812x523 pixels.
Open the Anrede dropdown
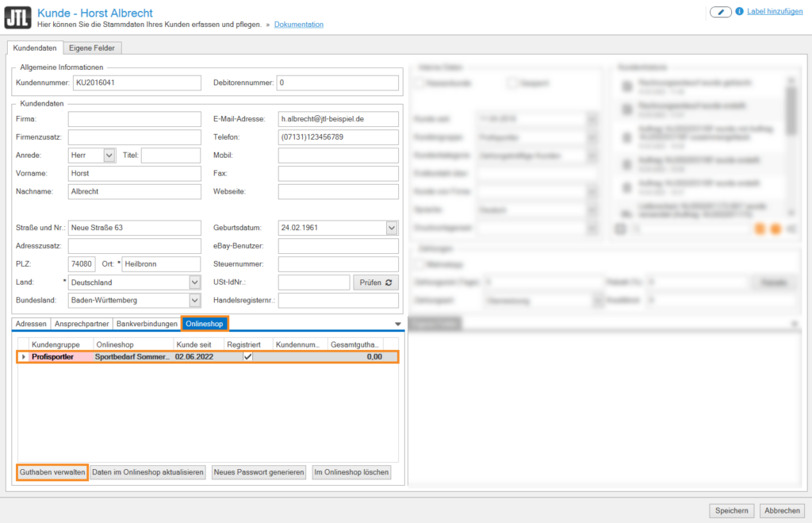point(109,156)
